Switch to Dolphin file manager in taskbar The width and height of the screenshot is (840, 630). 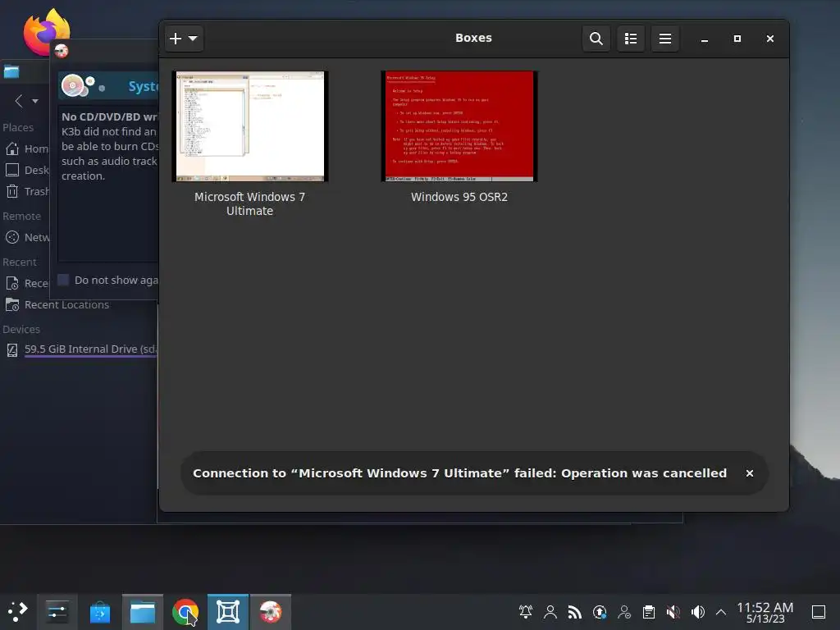143,612
